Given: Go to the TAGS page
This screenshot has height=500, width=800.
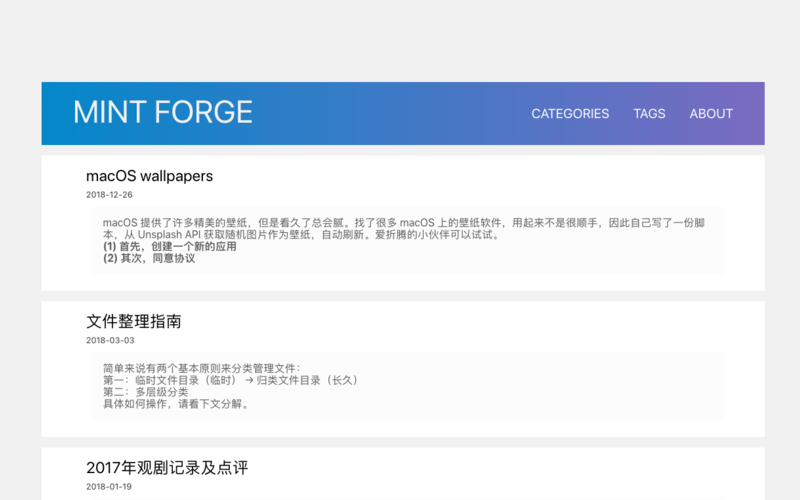Looking at the screenshot, I should (x=649, y=114).
